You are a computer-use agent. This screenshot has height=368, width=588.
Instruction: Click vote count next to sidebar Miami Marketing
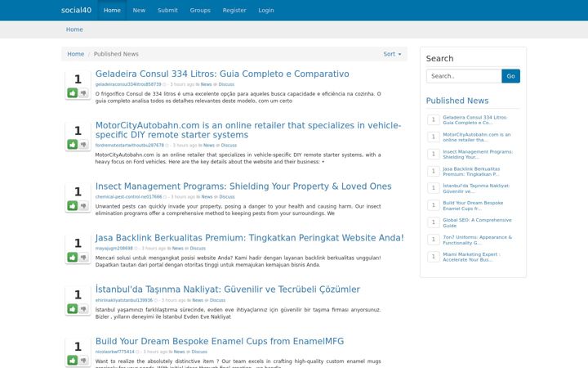click(x=434, y=257)
